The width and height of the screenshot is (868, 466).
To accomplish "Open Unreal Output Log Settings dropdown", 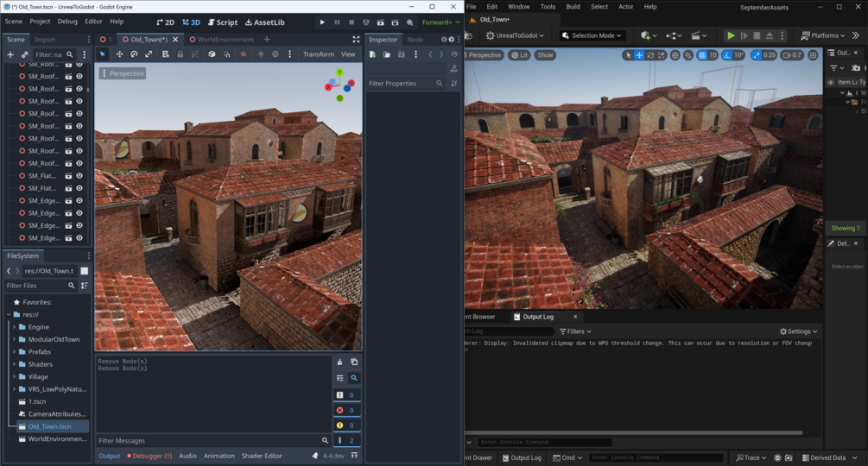I will tap(798, 331).
